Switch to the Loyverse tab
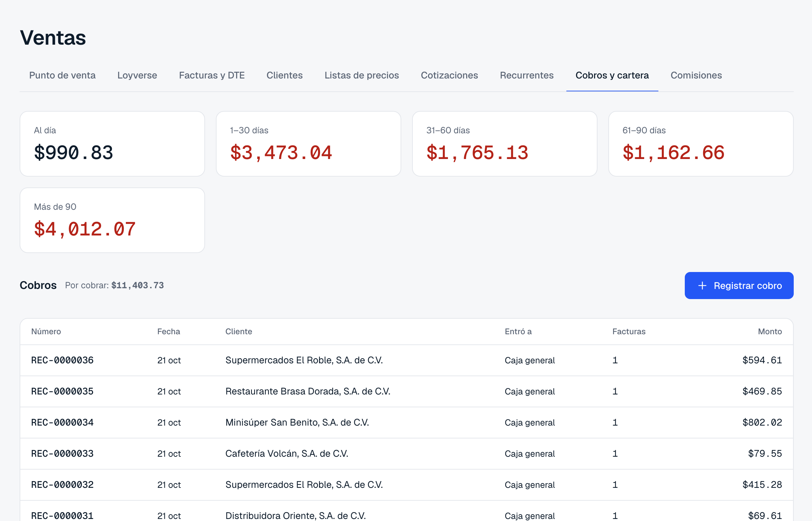The height and width of the screenshot is (521, 812). 137,75
